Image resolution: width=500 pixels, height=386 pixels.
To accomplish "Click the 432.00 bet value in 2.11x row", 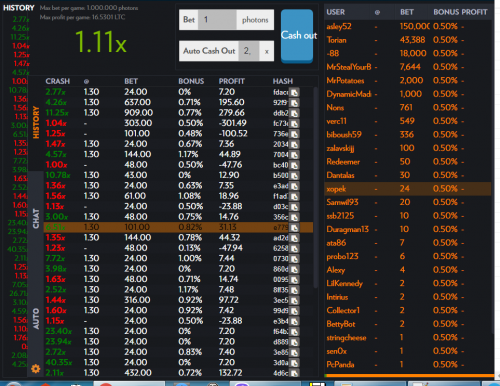I will [138, 373].
